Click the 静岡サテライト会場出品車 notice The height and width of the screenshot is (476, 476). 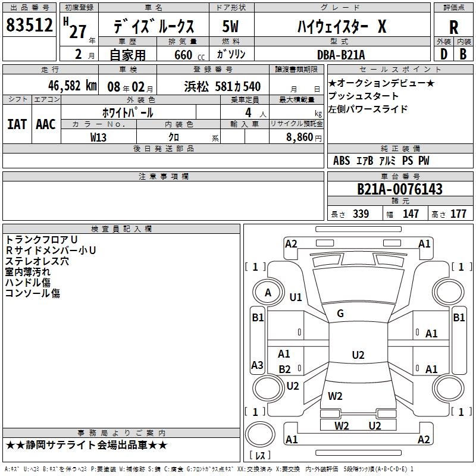tap(87, 445)
